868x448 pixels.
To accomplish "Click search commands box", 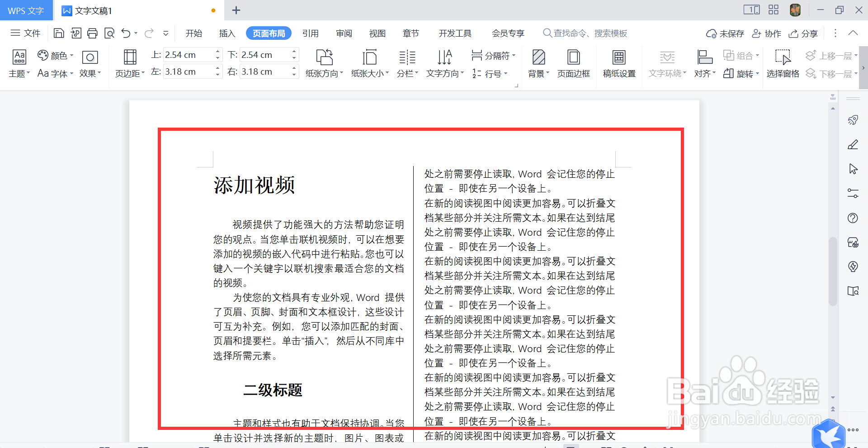I will pyautogui.click(x=585, y=33).
